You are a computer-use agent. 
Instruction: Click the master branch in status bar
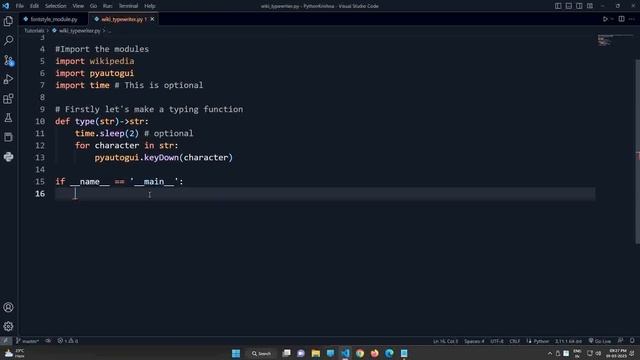coord(27,341)
